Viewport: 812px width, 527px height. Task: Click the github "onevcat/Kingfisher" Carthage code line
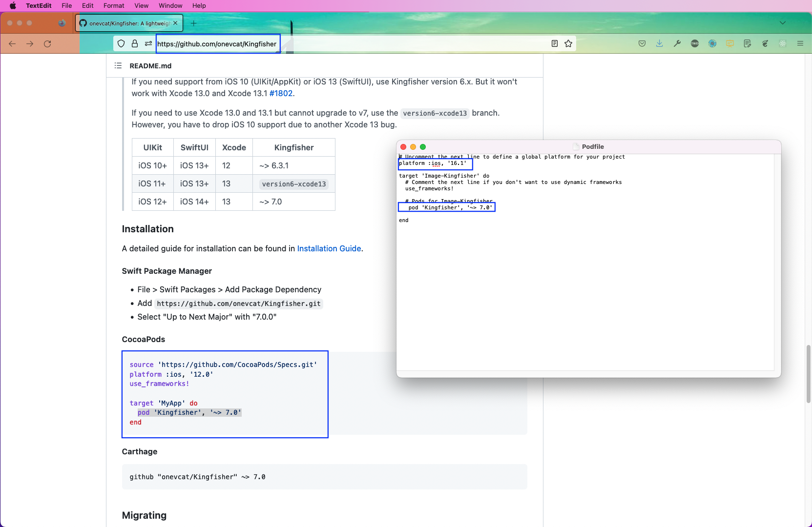pyautogui.click(x=198, y=477)
